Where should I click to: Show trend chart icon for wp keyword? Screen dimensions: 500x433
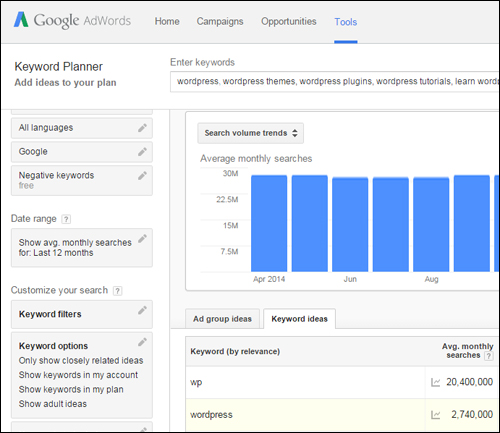point(435,382)
